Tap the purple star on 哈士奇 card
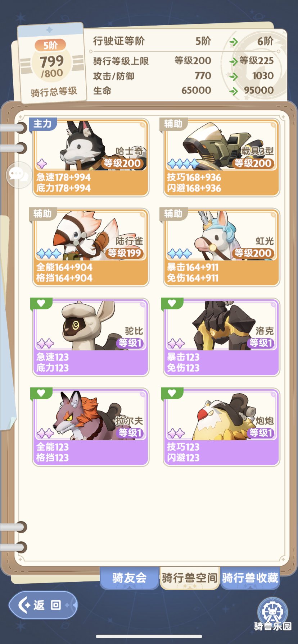 42,164
